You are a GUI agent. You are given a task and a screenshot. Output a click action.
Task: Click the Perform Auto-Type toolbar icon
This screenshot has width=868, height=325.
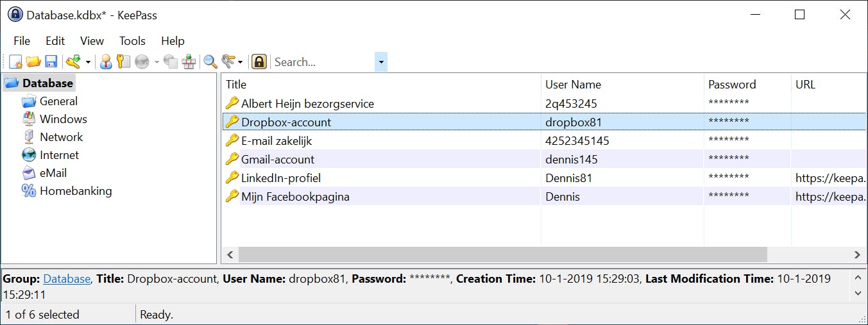(x=189, y=62)
